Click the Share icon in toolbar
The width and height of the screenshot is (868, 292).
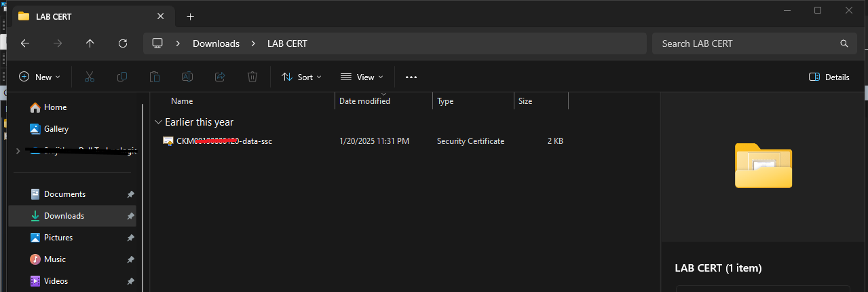[x=220, y=77]
